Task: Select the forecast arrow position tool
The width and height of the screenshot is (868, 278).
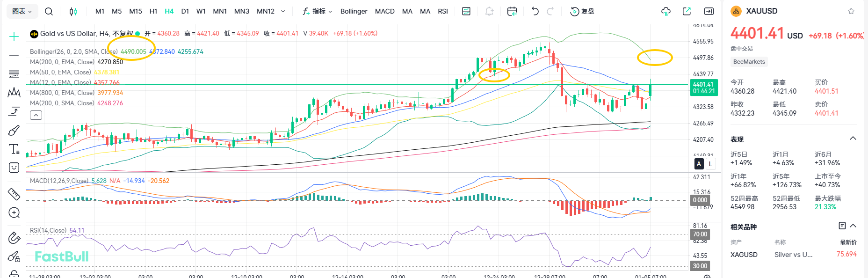Action: coord(14,111)
